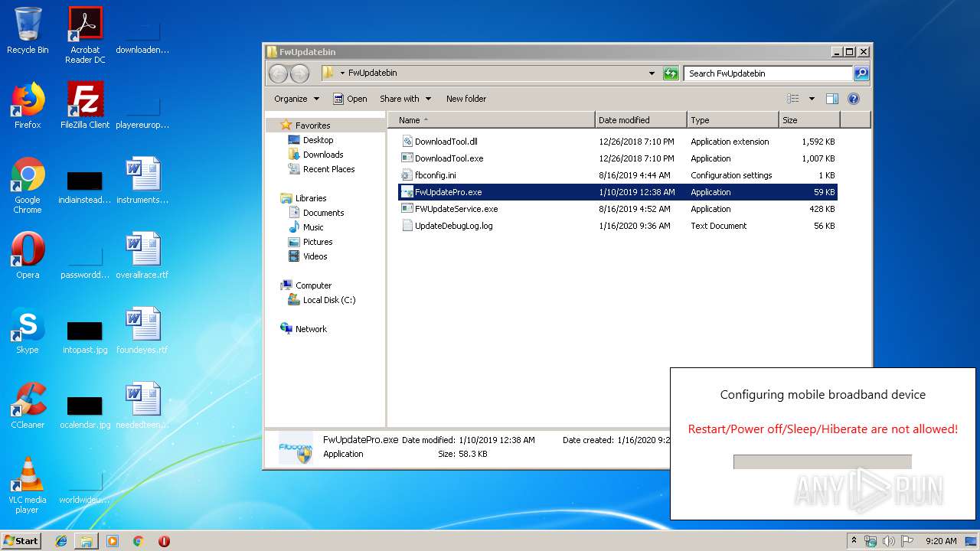Open the VLC media player desktop shortcut
This screenshot has width=980, height=551.
[x=28, y=485]
